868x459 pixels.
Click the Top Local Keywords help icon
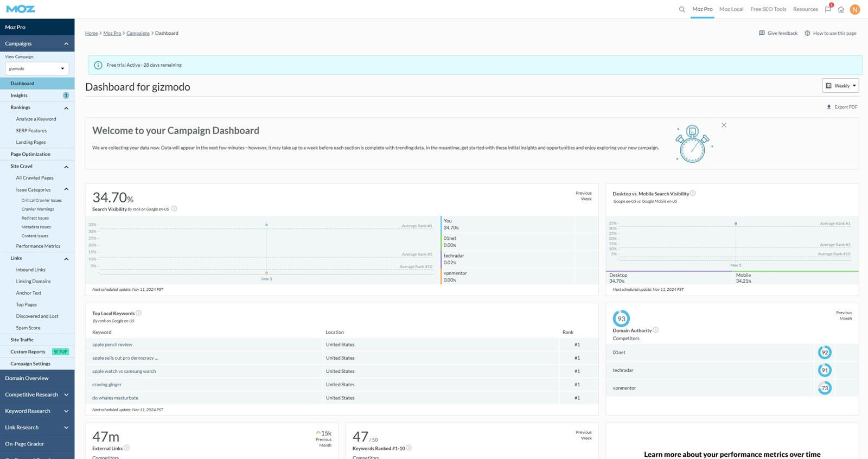(138, 313)
